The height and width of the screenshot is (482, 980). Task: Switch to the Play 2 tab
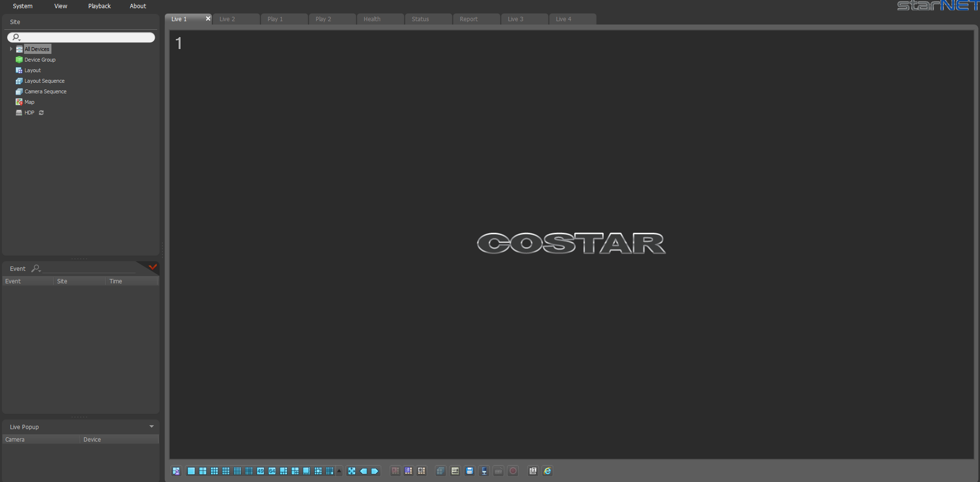pos(332,19)
